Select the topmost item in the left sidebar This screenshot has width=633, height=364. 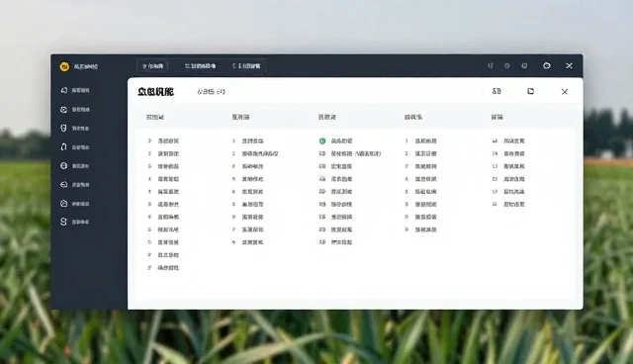coord(75,90)
